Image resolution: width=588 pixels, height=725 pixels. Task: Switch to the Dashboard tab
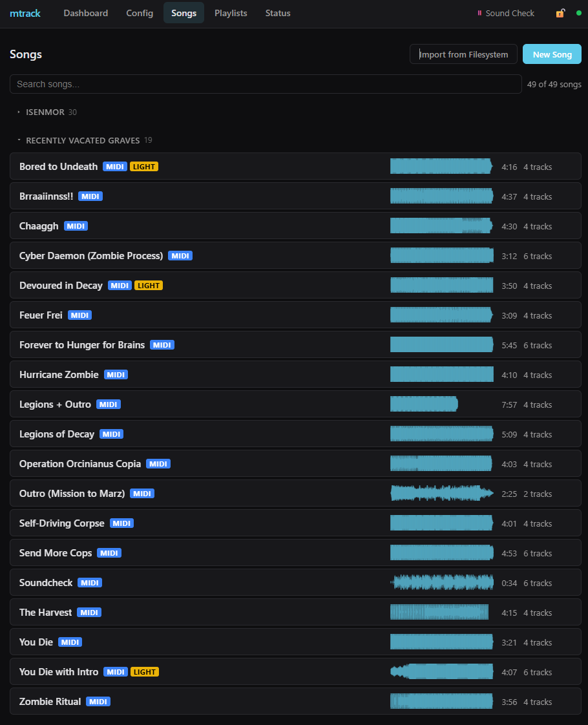(85, 13)
